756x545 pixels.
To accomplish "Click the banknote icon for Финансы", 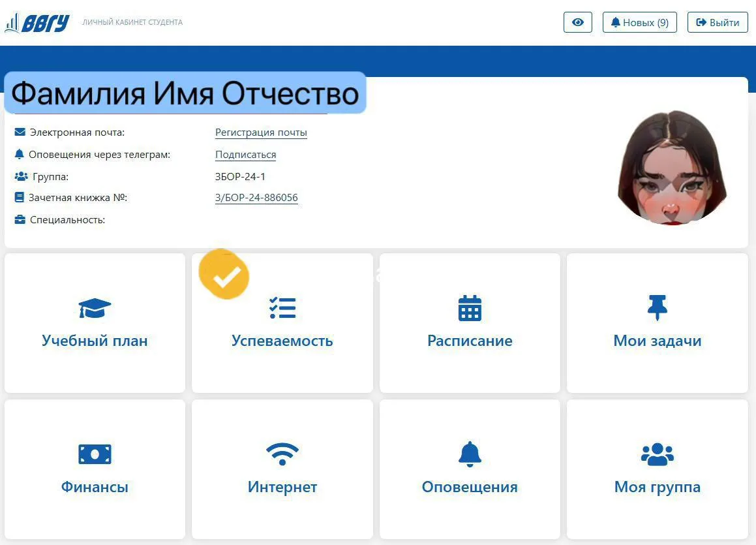I will point(95,454).
